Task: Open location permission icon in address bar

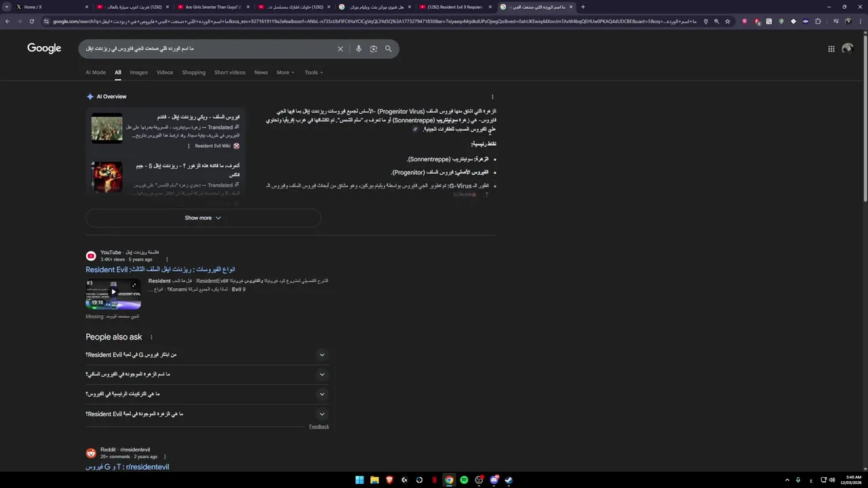Action: tap(706, 21)
